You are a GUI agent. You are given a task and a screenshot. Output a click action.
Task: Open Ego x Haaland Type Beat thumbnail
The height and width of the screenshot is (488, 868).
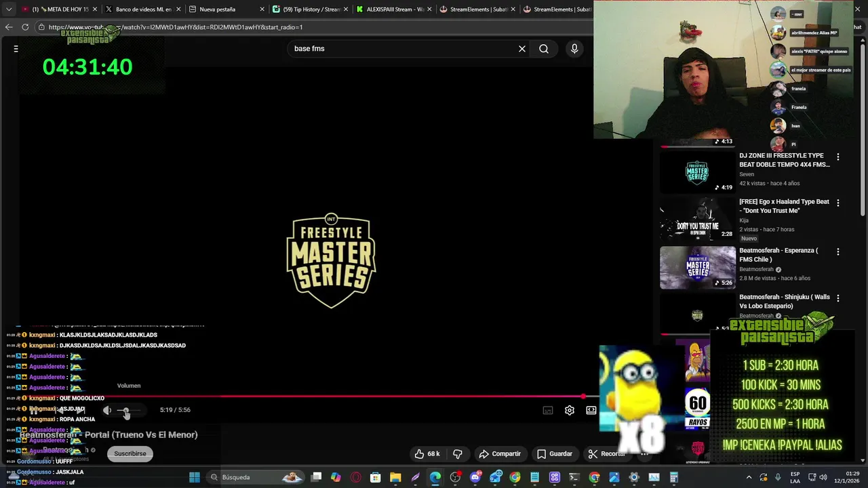(698, 220)
